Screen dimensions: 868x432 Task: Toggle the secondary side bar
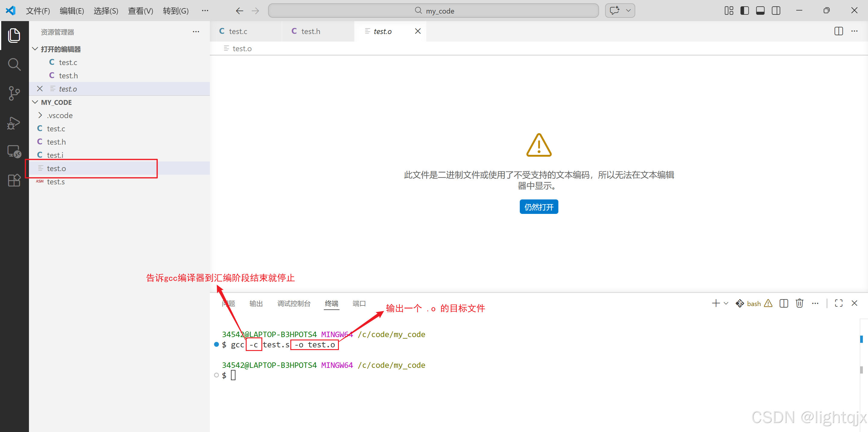click(776, 11)
